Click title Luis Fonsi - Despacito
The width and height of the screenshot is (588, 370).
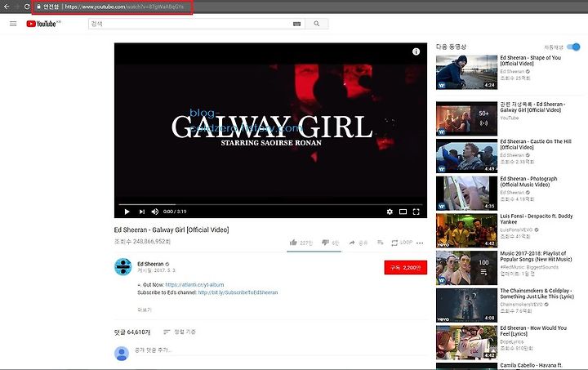[x=537, y=219]
